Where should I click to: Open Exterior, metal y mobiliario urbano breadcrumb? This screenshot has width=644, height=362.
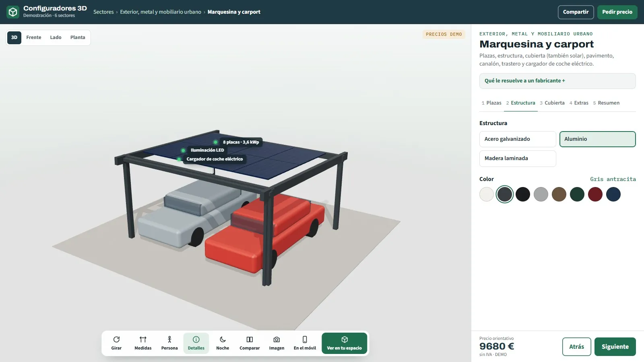coord(161,12)
